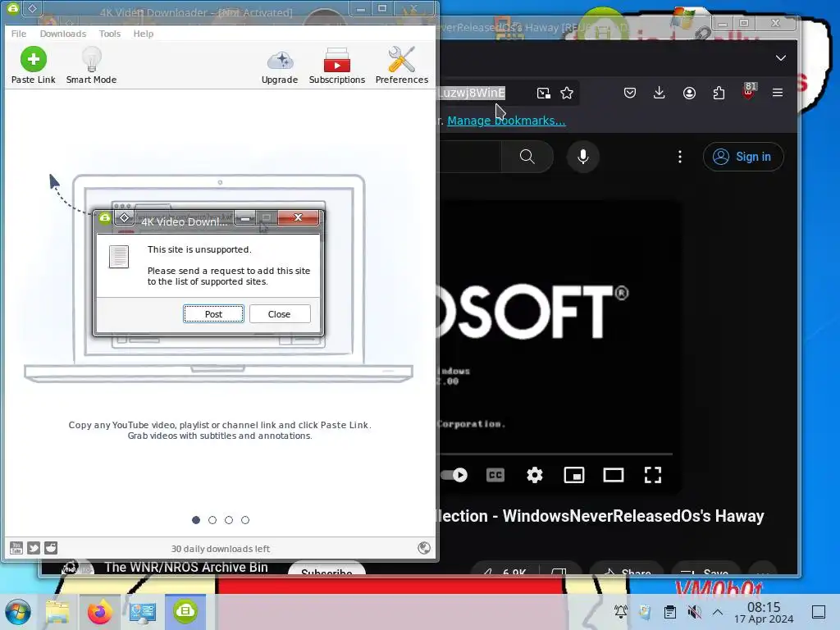This screenshot has height=630, width=840.
Task: Select the third onboarding page dot
Action: (229, 519)
